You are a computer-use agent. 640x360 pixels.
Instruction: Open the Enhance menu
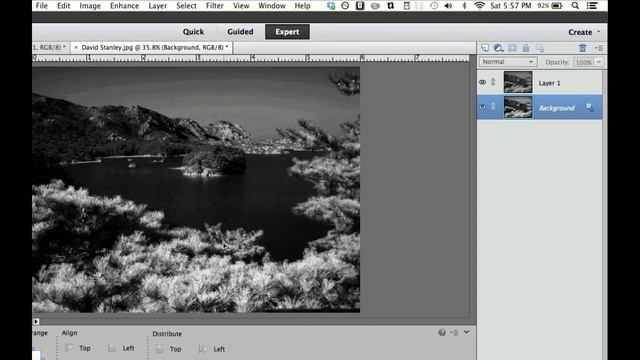pyautogui.click(x=124, y=6)
